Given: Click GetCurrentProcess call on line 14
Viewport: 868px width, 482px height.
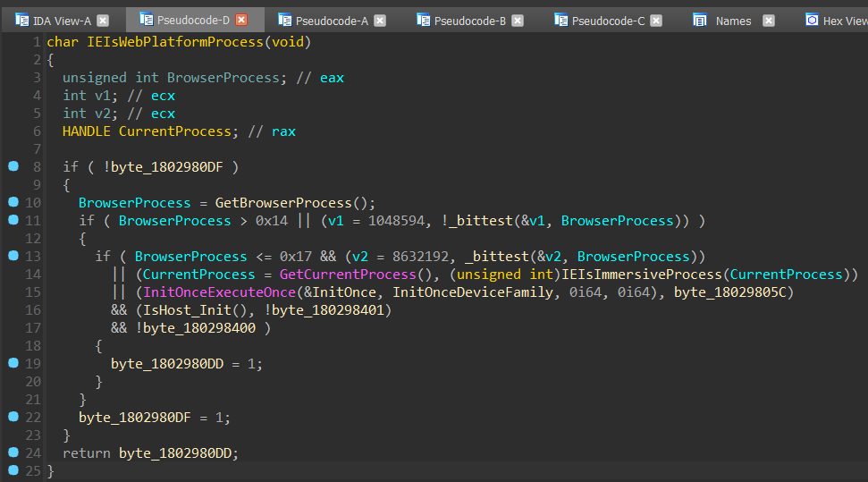Looking at the screenshot, I should point(348,275).
